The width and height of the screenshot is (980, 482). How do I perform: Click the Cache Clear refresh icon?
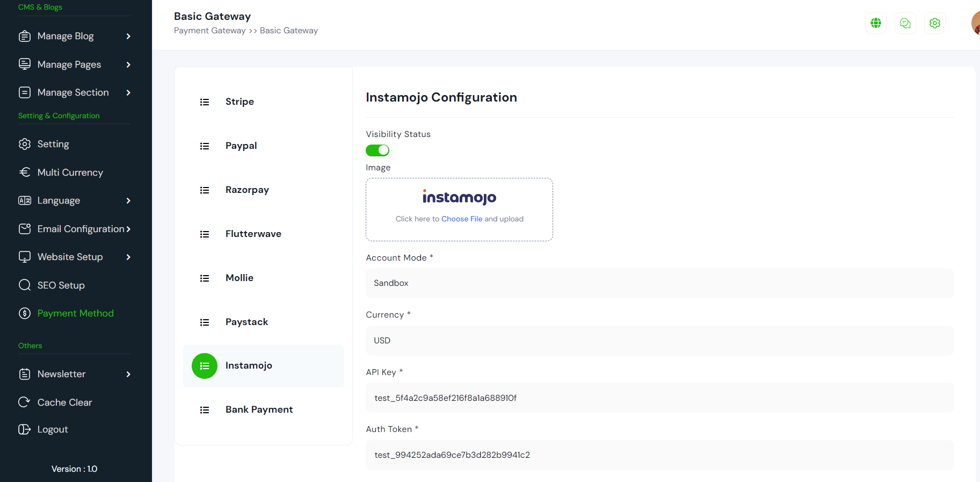pos(24,402)
